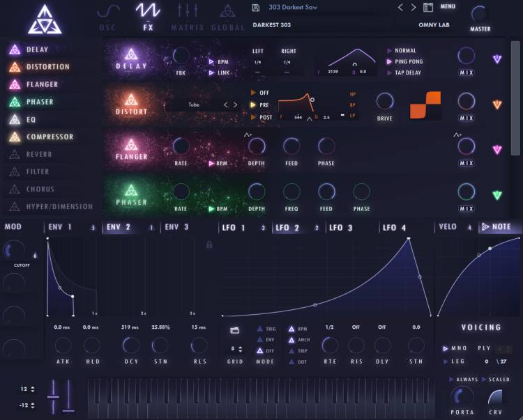Open the preset browser icon next to MENU
This screenshot has width=523, height=420.
tap(428, 8)
